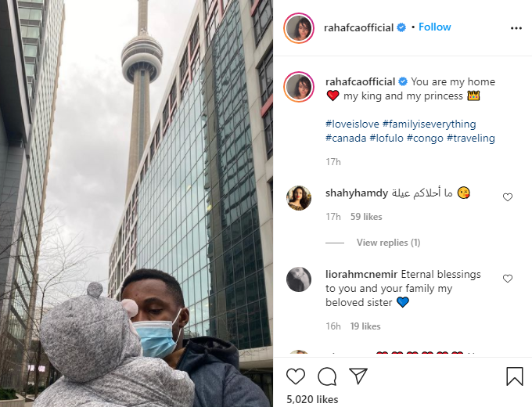The width and height of the screenshot is (532, 407).
Task: Like the post with the heart icon
Action: 296,376
